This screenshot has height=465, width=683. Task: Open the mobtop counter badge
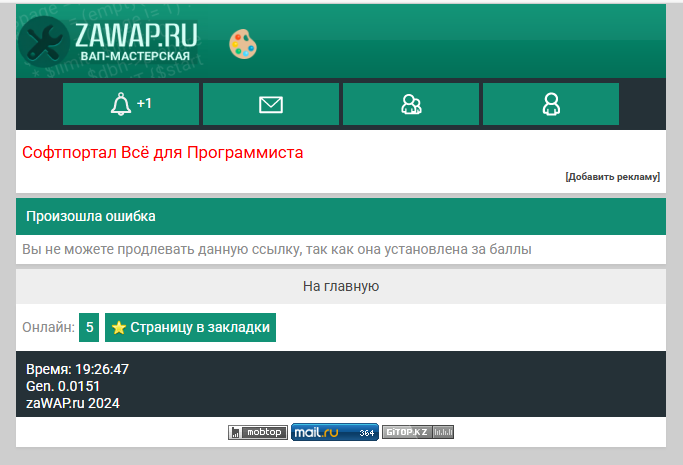(258, 433)
